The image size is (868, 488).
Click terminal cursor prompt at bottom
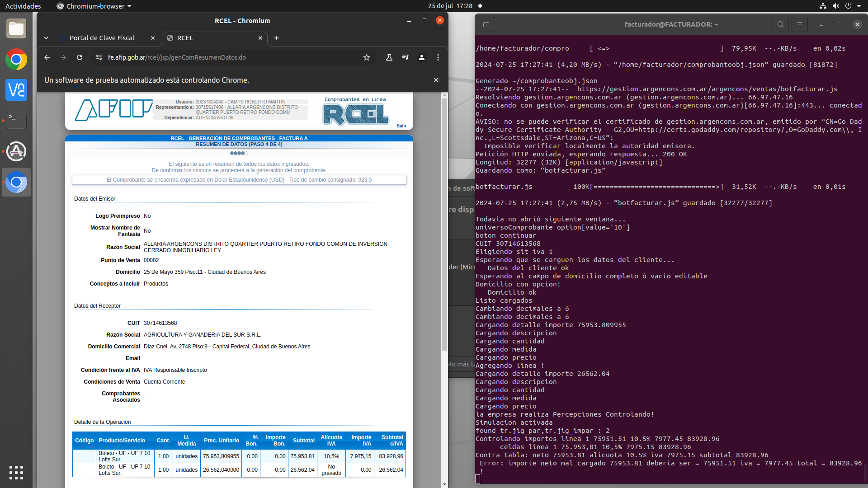coord(478,479)
